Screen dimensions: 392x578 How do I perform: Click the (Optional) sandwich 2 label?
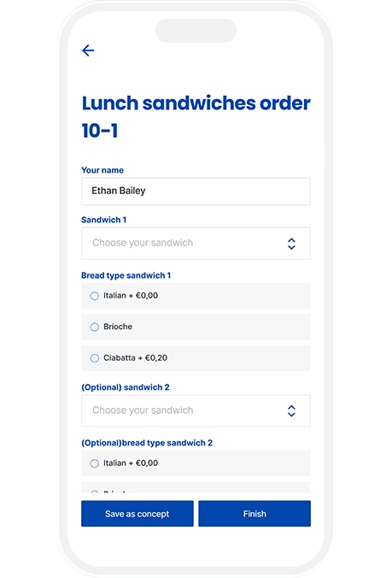pyautogui.click(x=126, y=387)
